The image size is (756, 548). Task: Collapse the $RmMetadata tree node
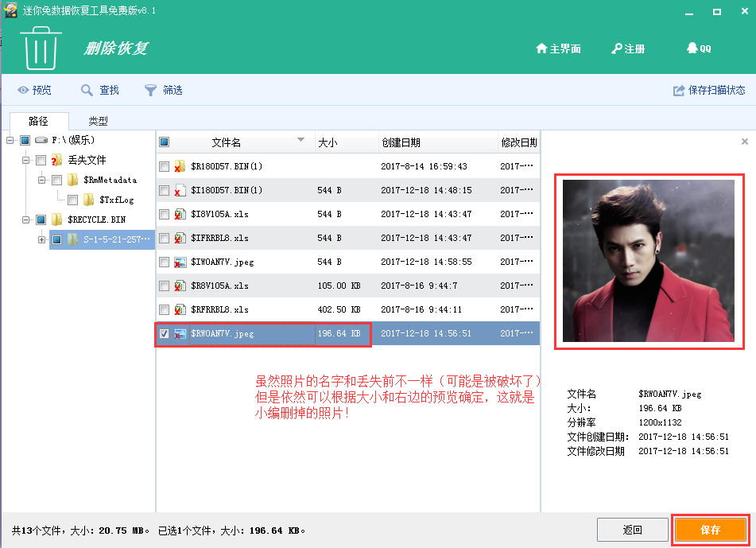(x=41, y=180)
